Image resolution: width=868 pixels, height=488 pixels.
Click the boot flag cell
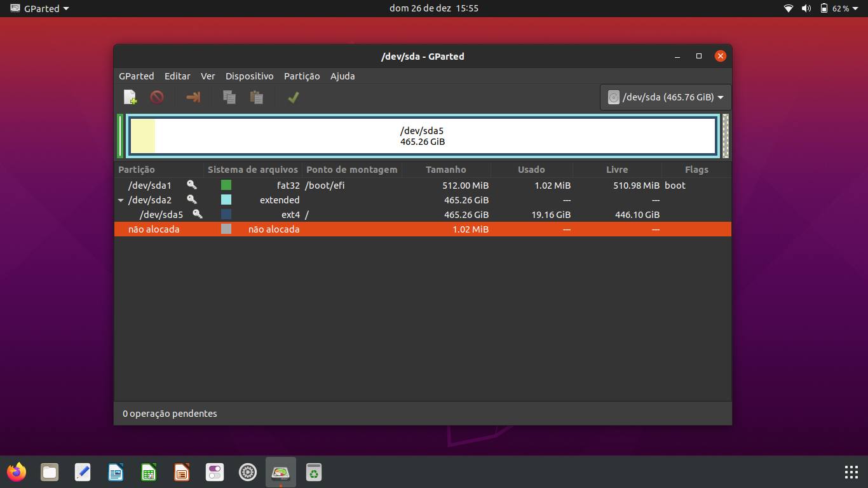click(x=675, y=186)
